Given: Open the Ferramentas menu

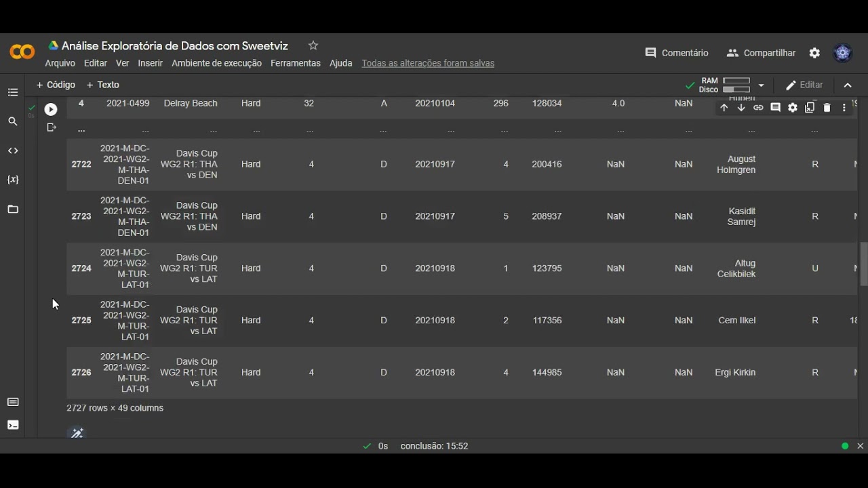Looking at the screenshot, I should 296,63.
